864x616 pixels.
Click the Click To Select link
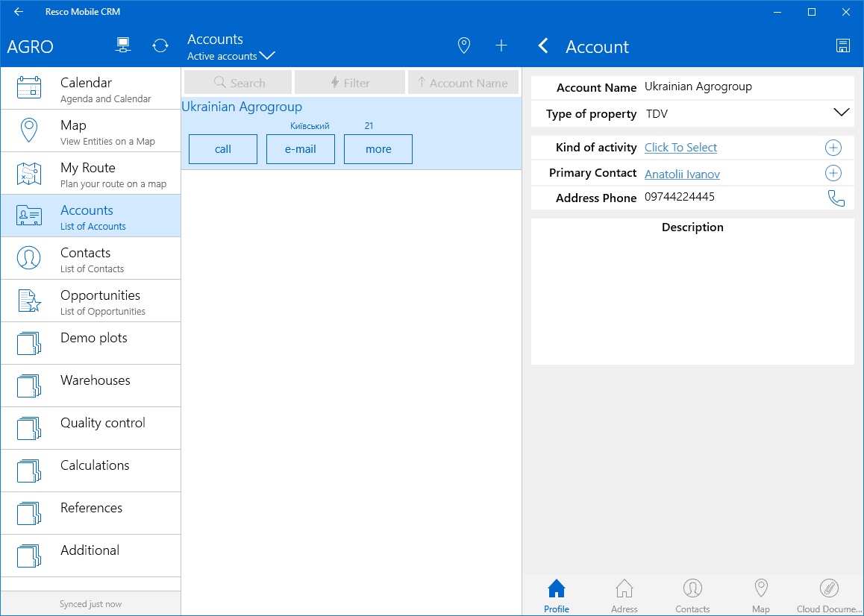pos(681,148)
